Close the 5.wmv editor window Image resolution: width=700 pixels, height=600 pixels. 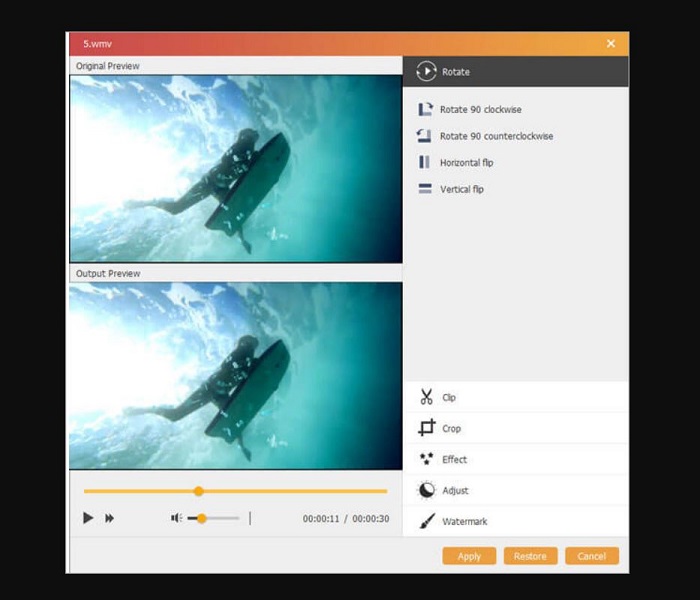611,43
